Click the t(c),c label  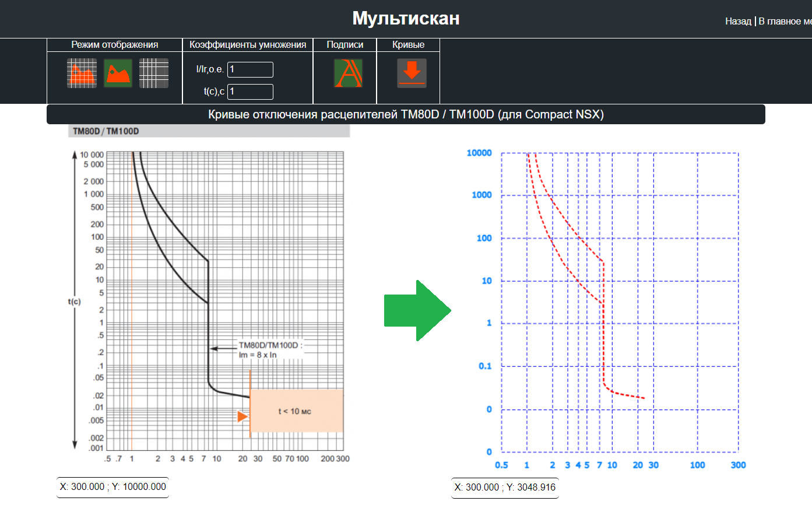coord(214,92)
